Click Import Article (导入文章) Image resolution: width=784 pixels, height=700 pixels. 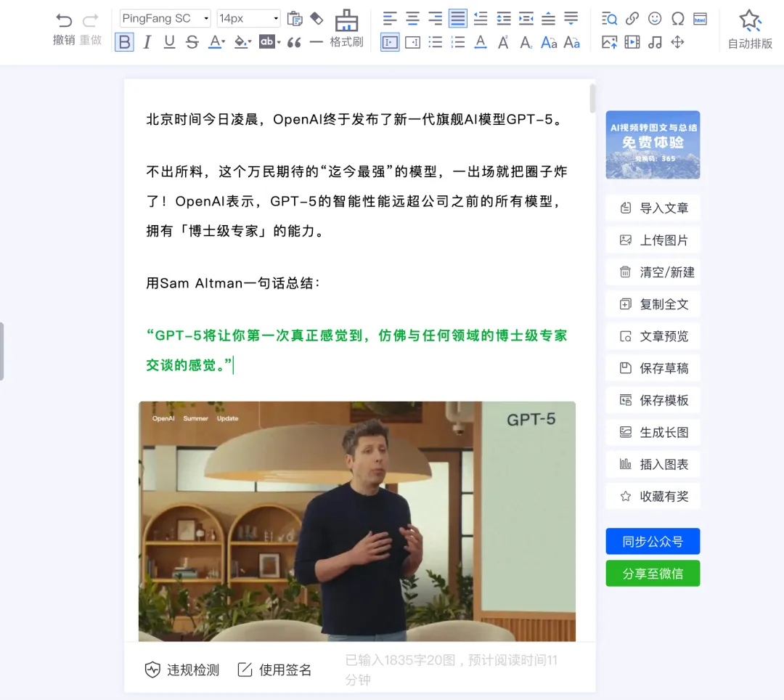coord(653,208)
